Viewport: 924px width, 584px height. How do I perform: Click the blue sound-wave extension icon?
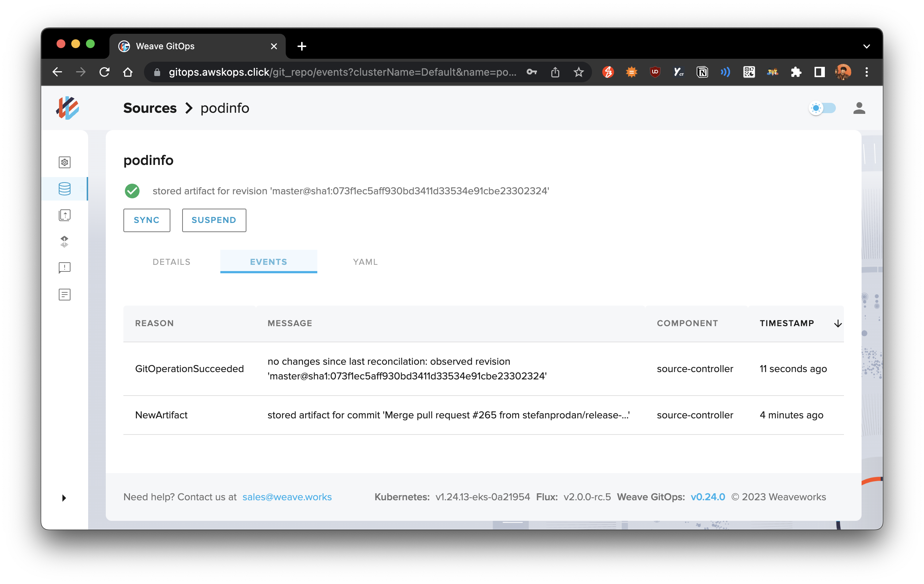point(726,72)
